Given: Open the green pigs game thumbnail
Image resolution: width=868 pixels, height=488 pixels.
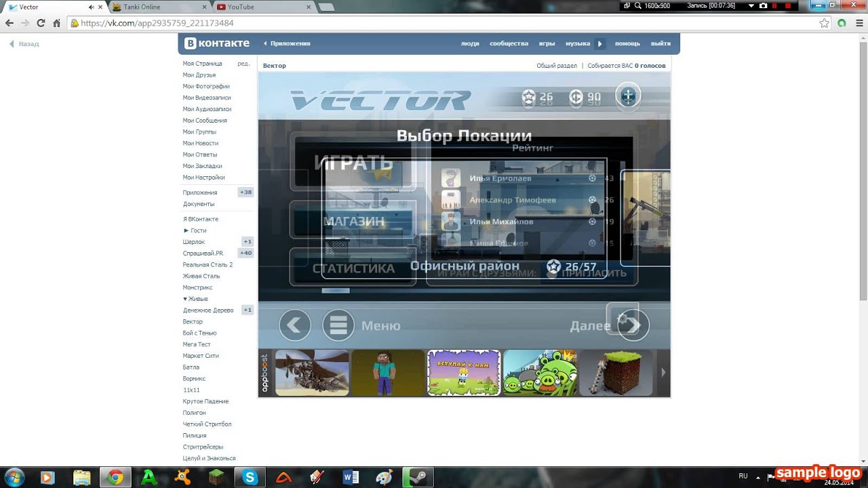Looking at the screenshot, I should click(x=540, y=373).
